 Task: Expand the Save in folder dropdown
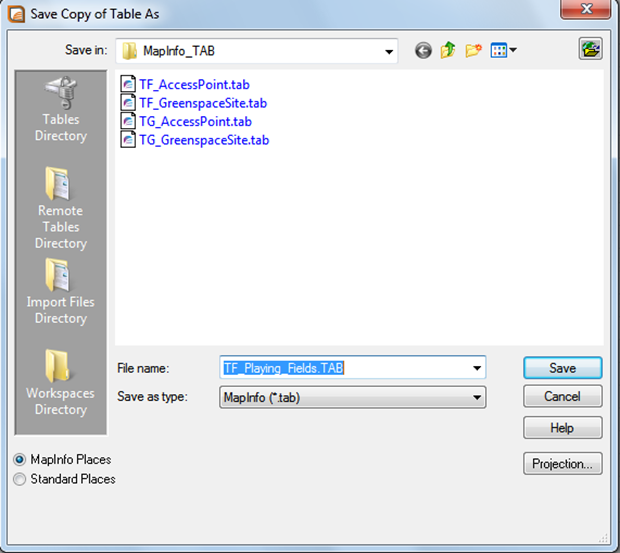(x=389, y=51)
